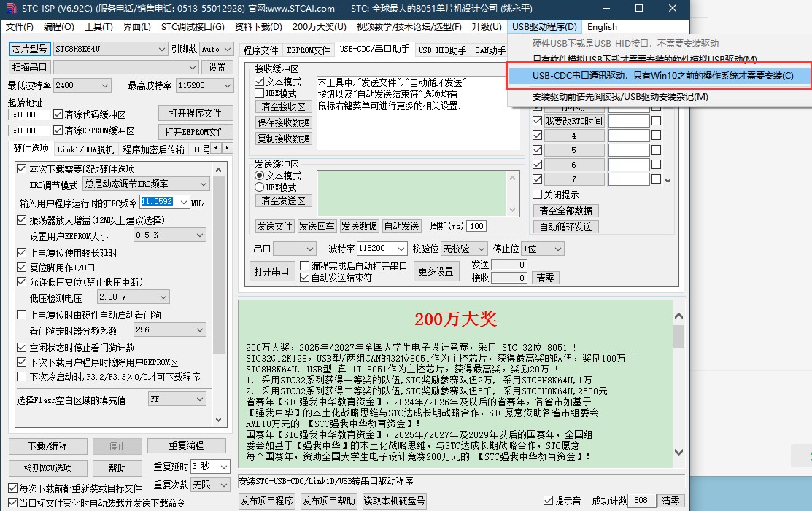Open the 校验位 无校验 dropdown
The height and width of the screenshot is (511, 812).
point(464,249)
